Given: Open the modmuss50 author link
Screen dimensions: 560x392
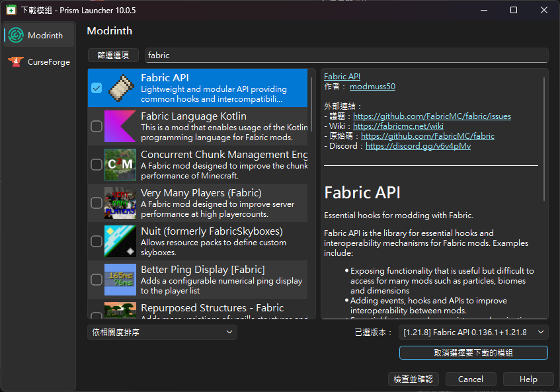Looking at the screenshot, I should pyautogui.click(x=372, y=87).
